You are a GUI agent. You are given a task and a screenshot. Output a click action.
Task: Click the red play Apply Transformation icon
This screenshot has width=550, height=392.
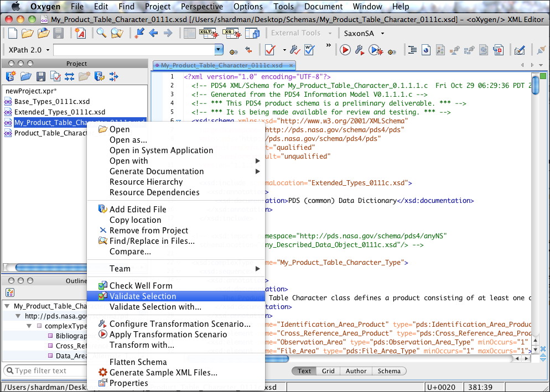(345, 50)
